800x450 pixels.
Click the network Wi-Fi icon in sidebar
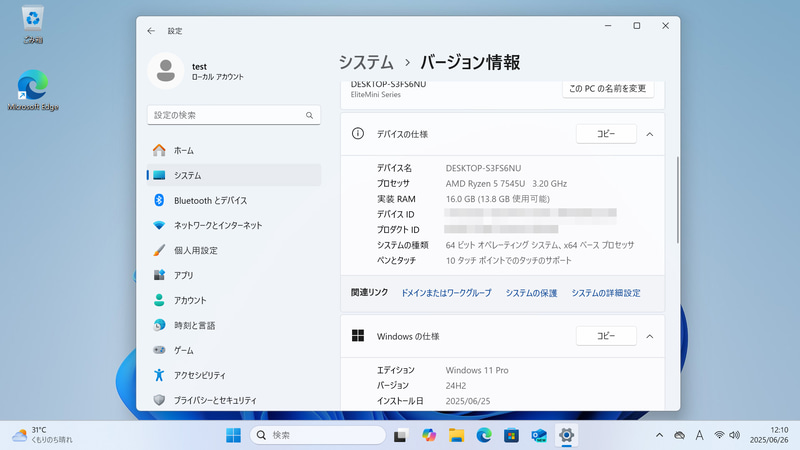click(159, 226)
